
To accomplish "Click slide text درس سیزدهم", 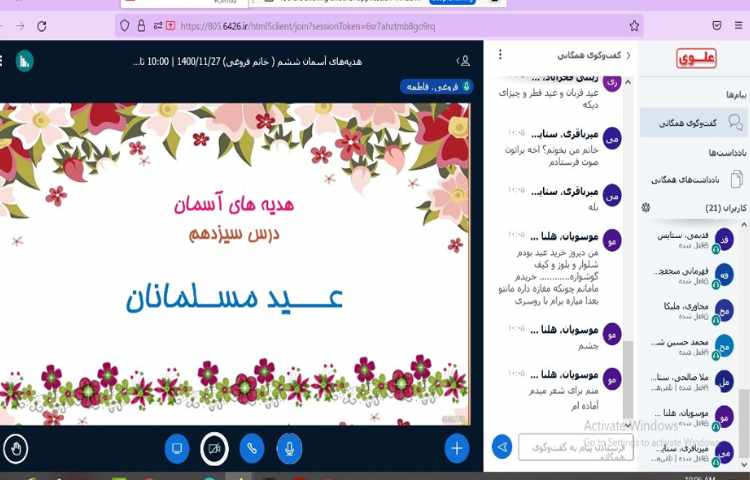I will (x=234, y=234).
